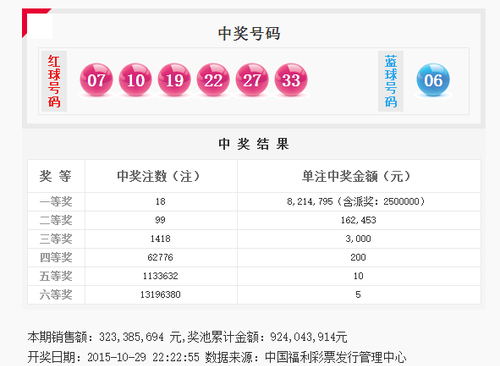Click the fifth prize amount 10
The width and height of the screenshot is (500, 366).
click(358, 276)
